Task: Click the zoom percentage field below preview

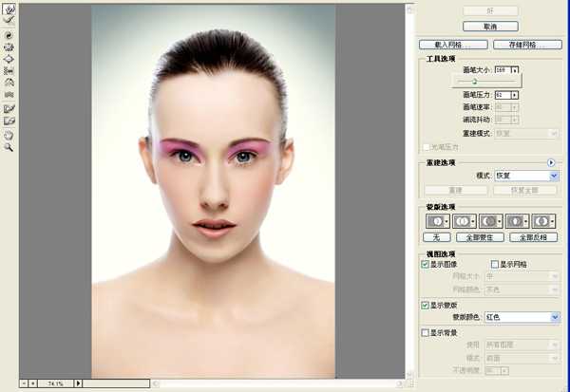Action: (x=56, y=383)
